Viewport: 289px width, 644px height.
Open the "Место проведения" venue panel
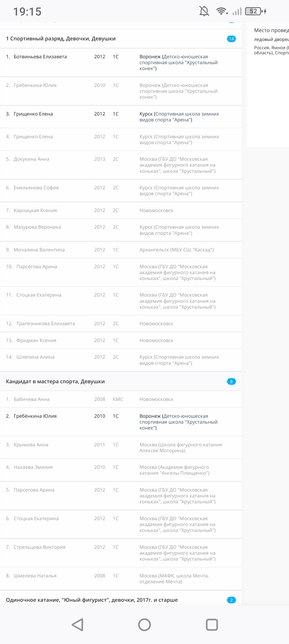click(x=271, y=30)
